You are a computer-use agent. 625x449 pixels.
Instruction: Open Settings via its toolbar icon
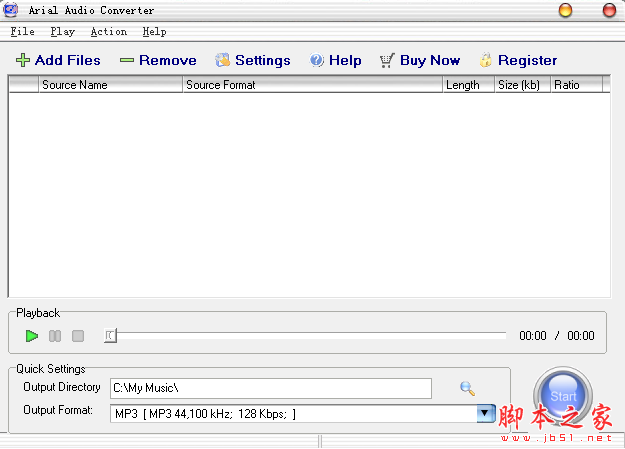coord(223,60)
